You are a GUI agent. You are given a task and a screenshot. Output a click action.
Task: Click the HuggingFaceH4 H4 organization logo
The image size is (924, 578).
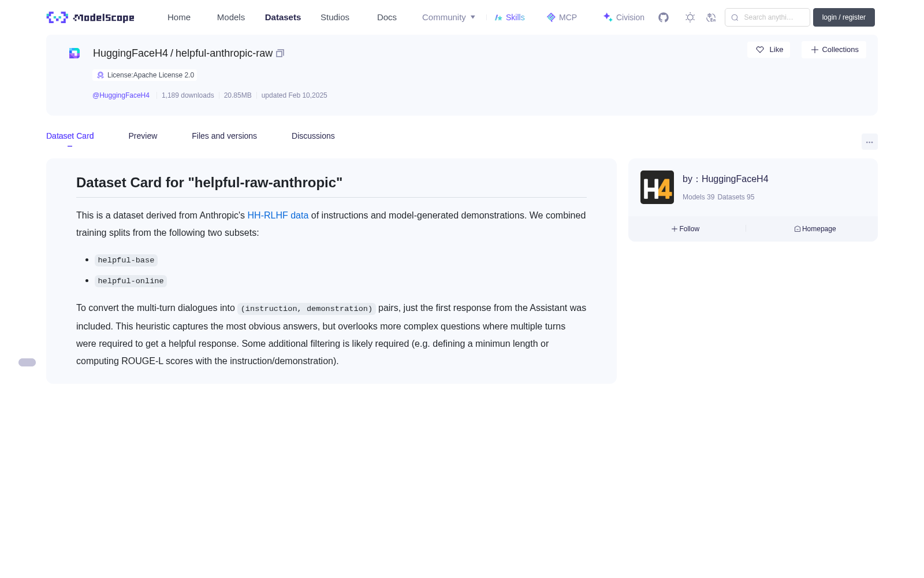(x=657, y=187)
